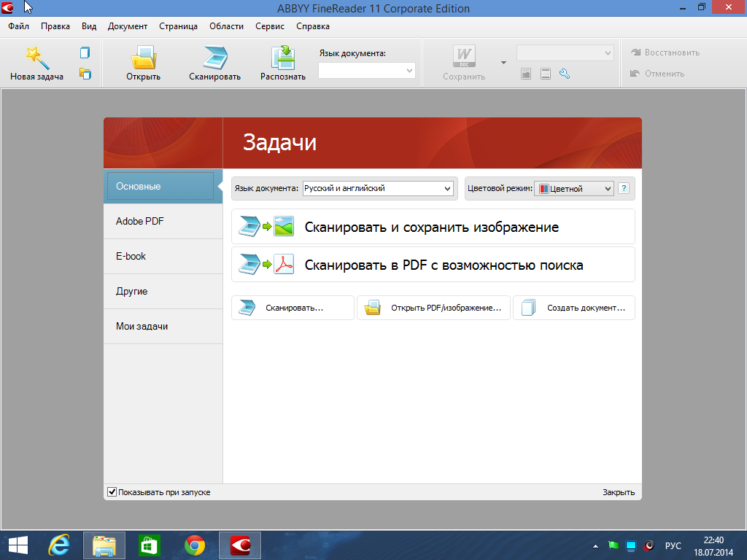This screenshot has width=747, height=560.
Task: Open the Справка menu
Action: 313,26
